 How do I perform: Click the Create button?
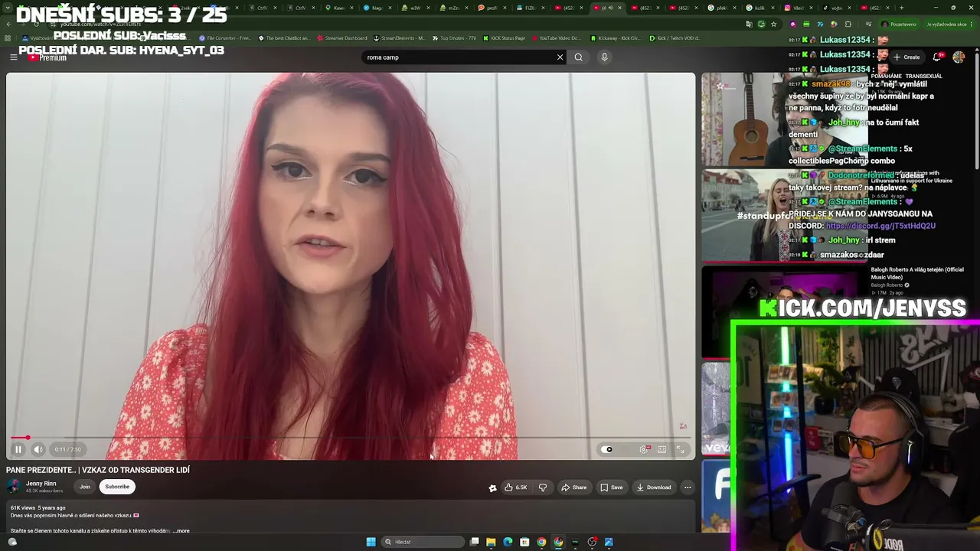pyautogui.click(x=906, y=57)
